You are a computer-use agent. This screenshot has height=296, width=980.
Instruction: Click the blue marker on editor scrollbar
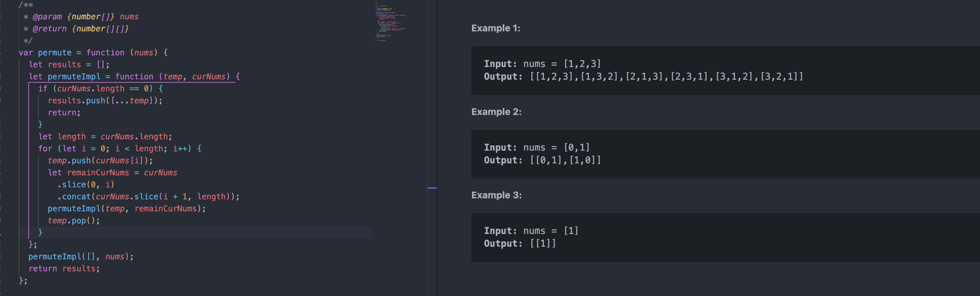pos(432,188)
